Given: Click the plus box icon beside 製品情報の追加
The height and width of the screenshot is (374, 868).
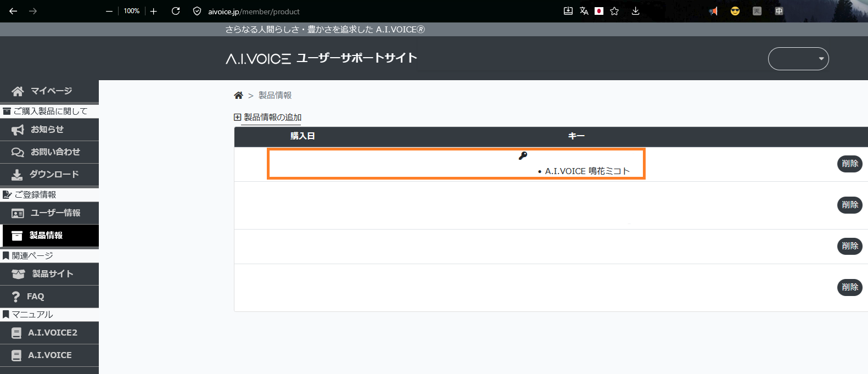Looking at the screenshot, I should coord(238,117).
